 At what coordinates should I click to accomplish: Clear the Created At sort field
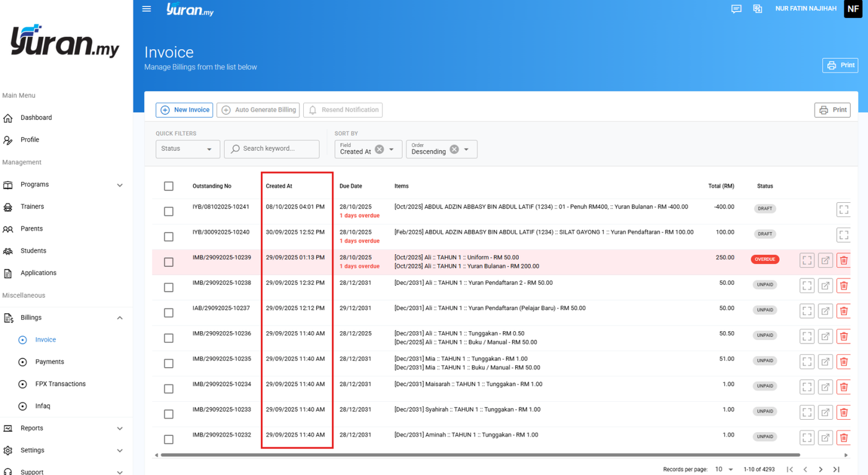click(379, 149)
